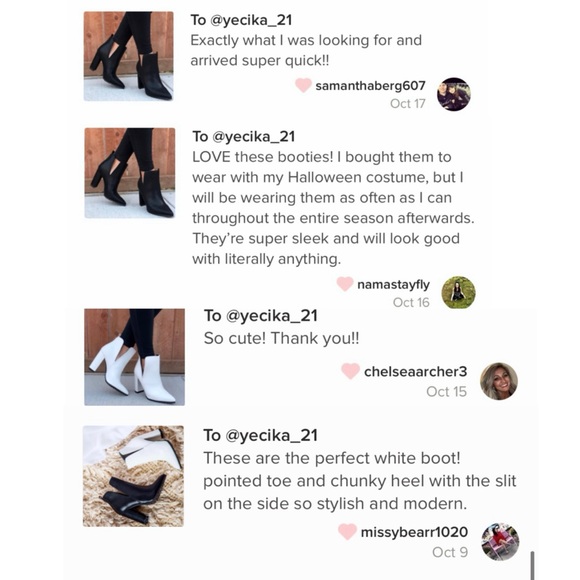Viewport: 580px width, 580px height.
Task: Open first black booties product photo
Action: (x=128, y=56)
